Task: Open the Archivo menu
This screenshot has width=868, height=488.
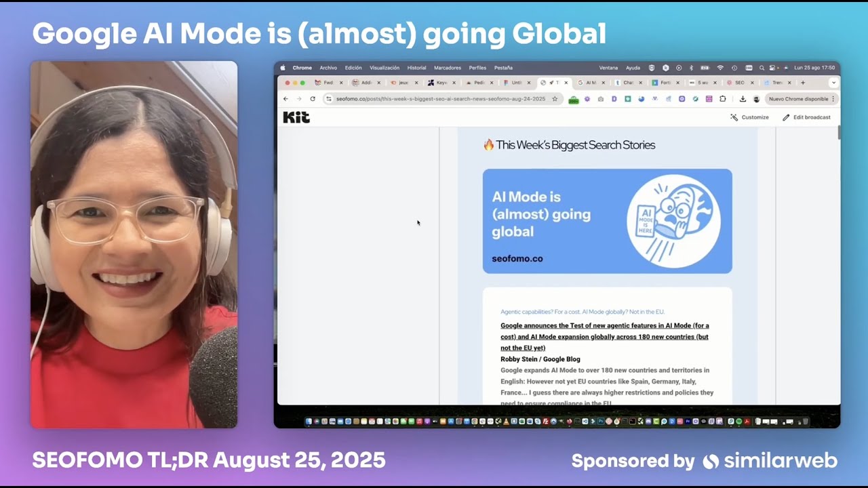Action: coord(328,68)
